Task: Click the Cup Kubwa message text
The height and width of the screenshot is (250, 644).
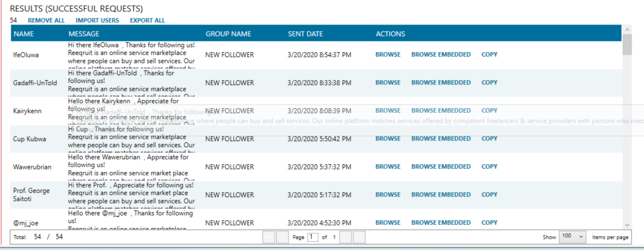Action: coord(131,139)
